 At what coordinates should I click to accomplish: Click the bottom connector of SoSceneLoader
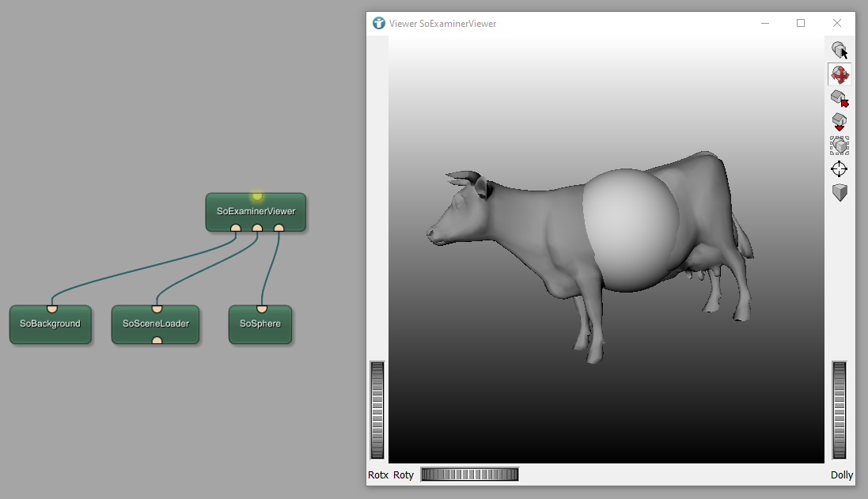tap(157, 341)
